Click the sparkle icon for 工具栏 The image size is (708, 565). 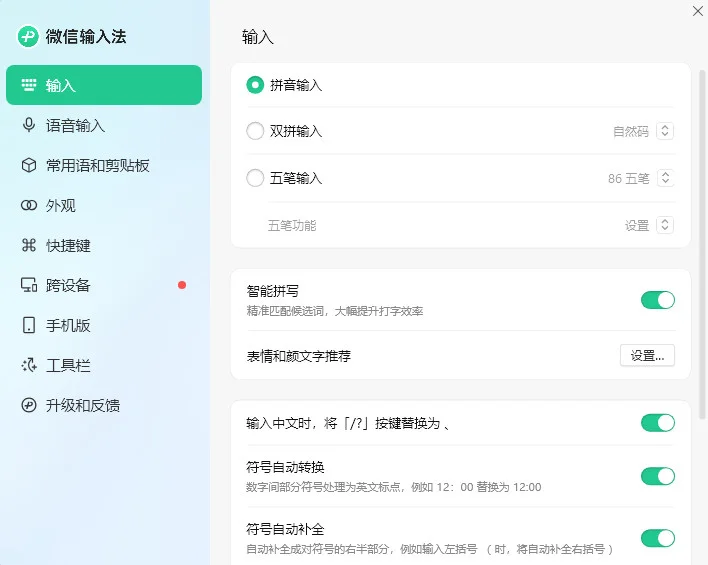coord(29,365)
